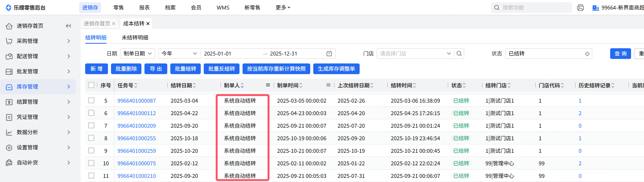
Task: Clear 已结转 status with the x icon
Action: 587,54
